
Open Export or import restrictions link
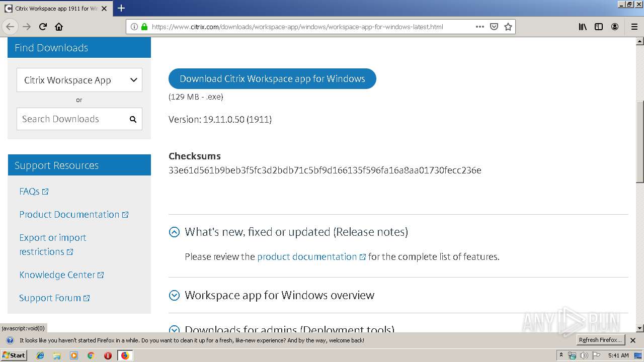coord(53,245)
